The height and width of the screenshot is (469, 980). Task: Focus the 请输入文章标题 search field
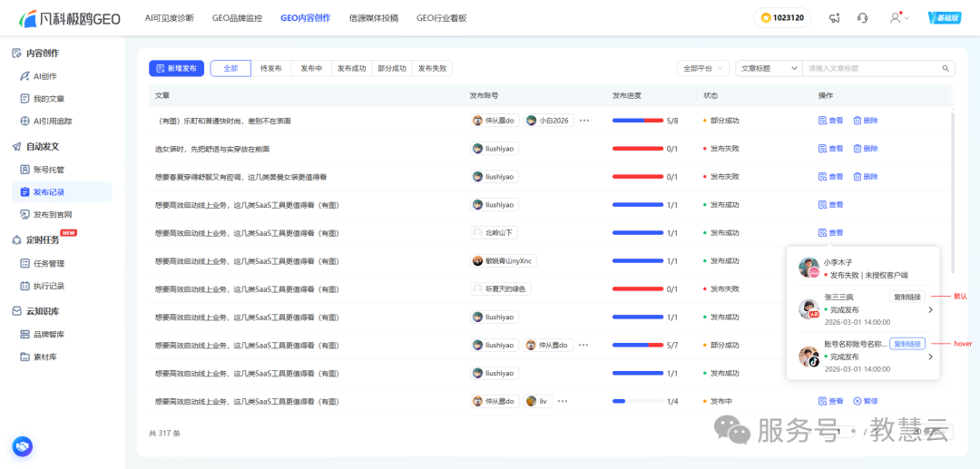(x=872, y=69)
